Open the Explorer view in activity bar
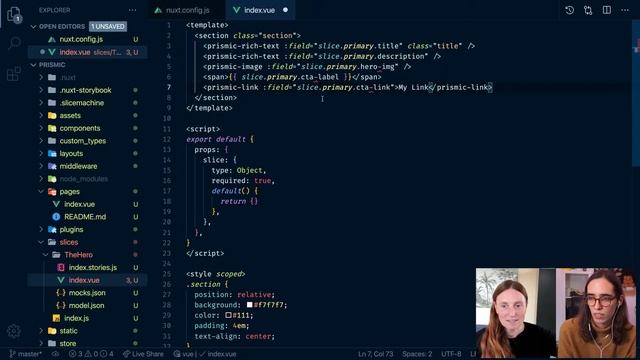The width and height of the screenshot is (640, 360). click(x=13, y=14)
